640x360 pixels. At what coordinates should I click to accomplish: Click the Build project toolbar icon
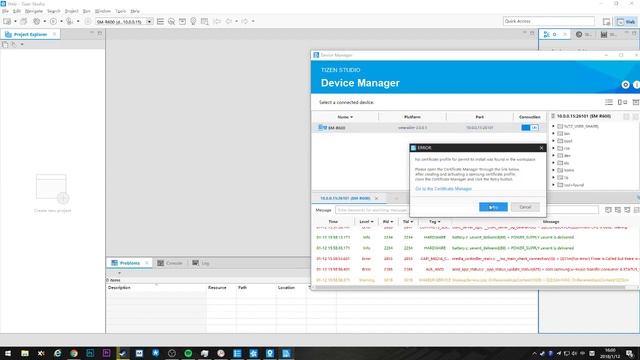tap(37, 21)
